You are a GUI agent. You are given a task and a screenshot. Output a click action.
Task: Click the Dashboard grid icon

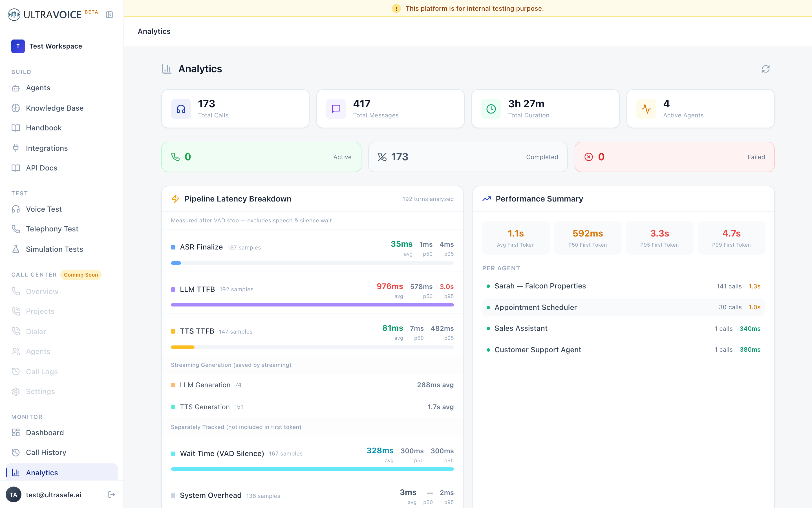click(16, 432)
